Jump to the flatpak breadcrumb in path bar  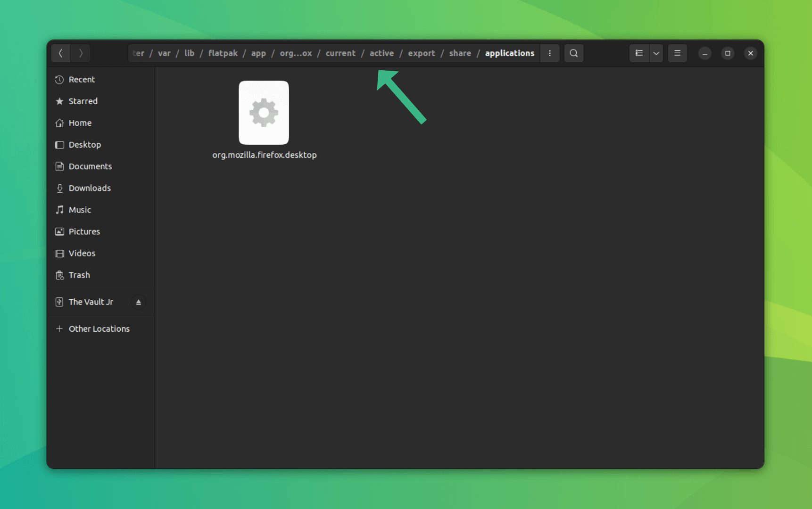(223, 53)
